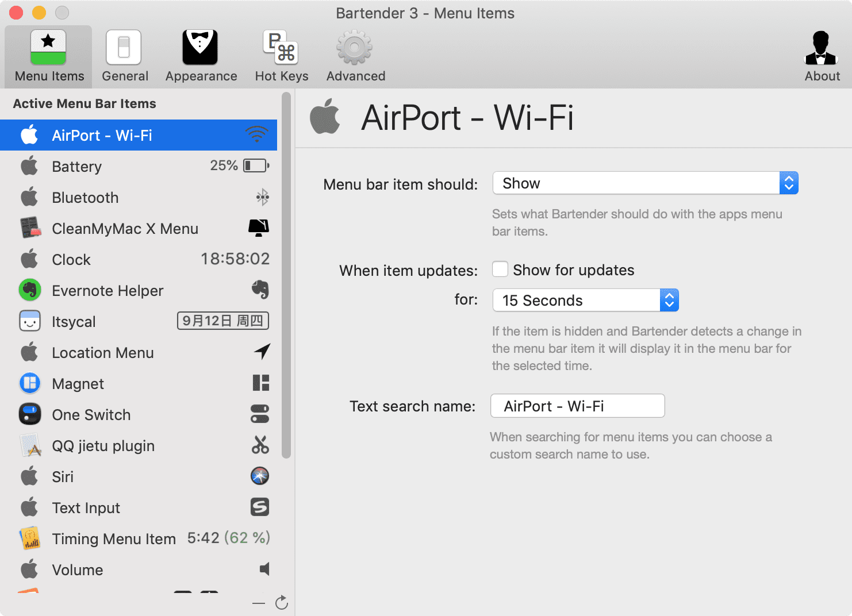Select the AirPort - Wi-Fi row
852x616 pixels.
coord(139,135)
